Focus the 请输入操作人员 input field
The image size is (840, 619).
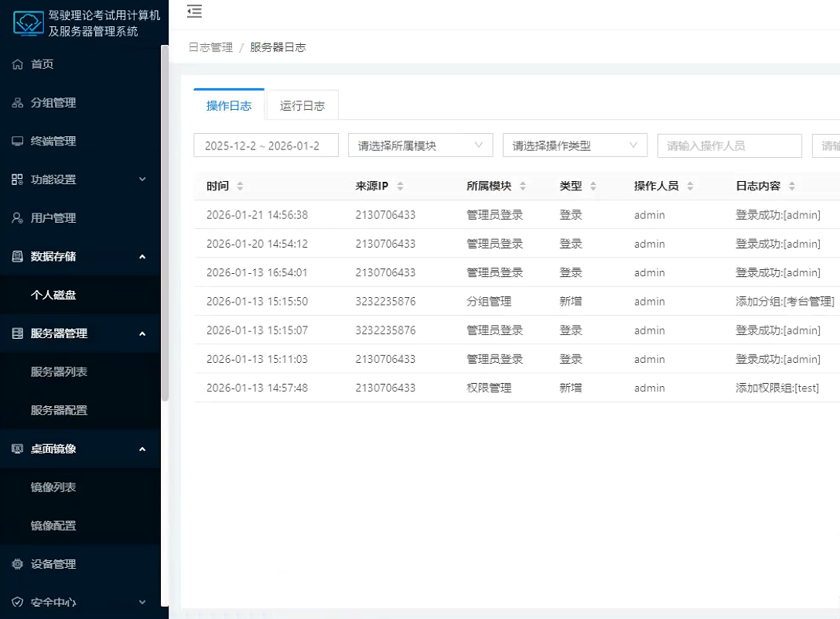(x=729, y=145)
